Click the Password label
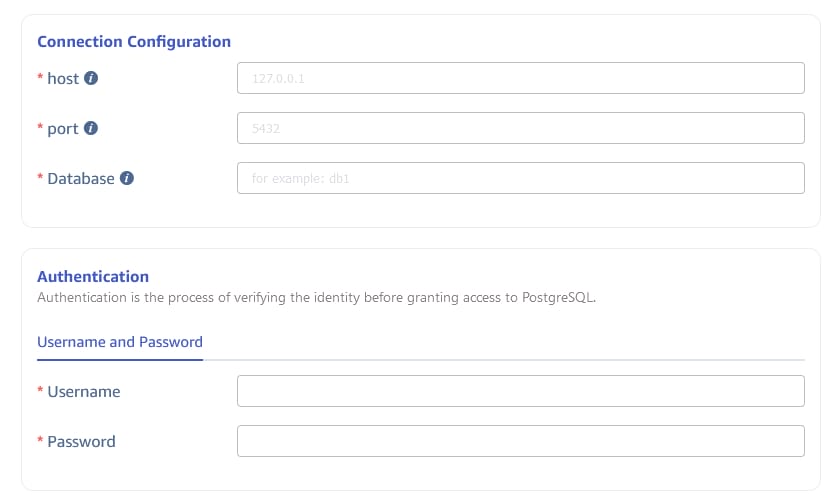The height and width of the screenshot is (499, 839). 81,441
